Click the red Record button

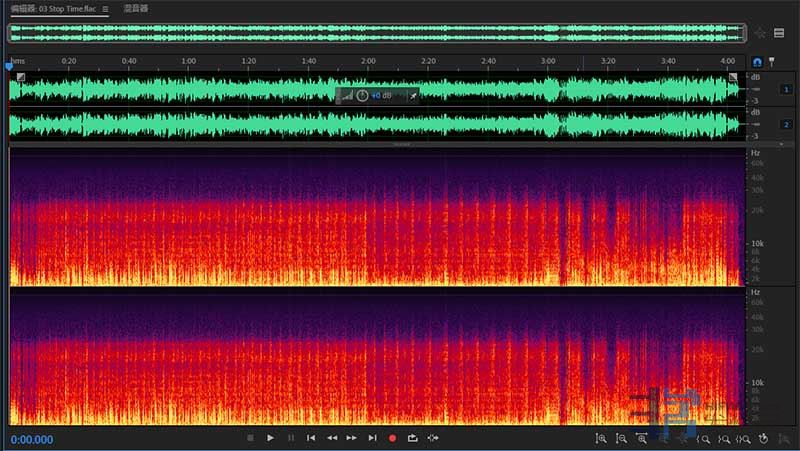tap(392, 438)
